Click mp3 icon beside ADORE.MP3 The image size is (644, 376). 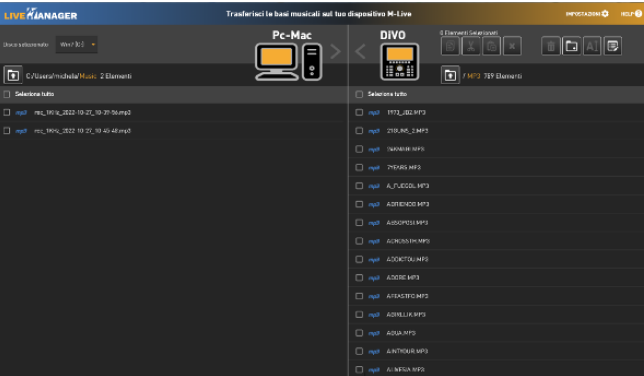point(374,278)
